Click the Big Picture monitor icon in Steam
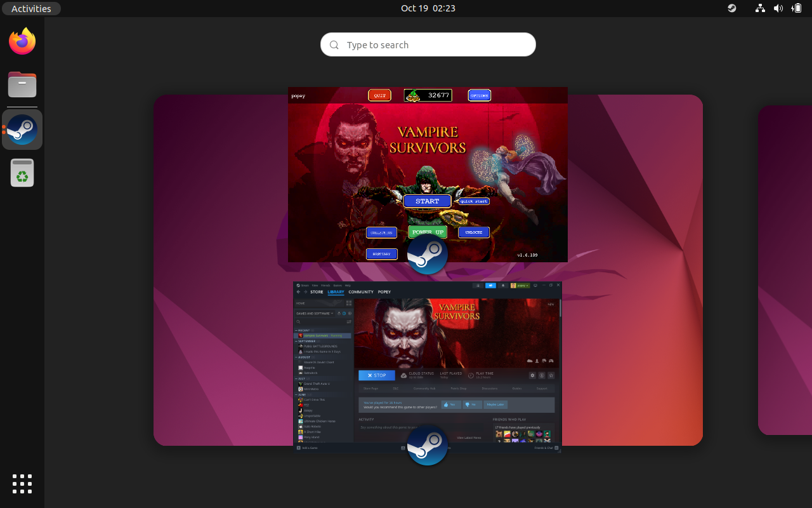812x508 pixels. (535, 286)
